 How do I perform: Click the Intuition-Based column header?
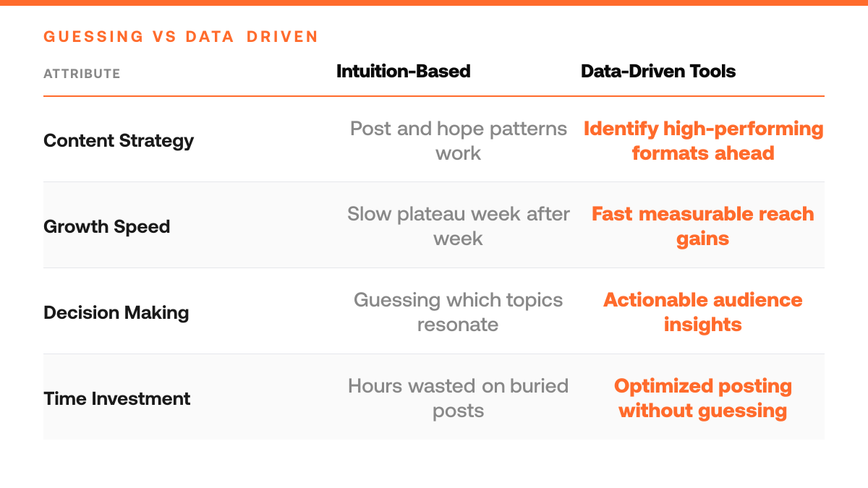pyautogui.click(x=404, y=71)
